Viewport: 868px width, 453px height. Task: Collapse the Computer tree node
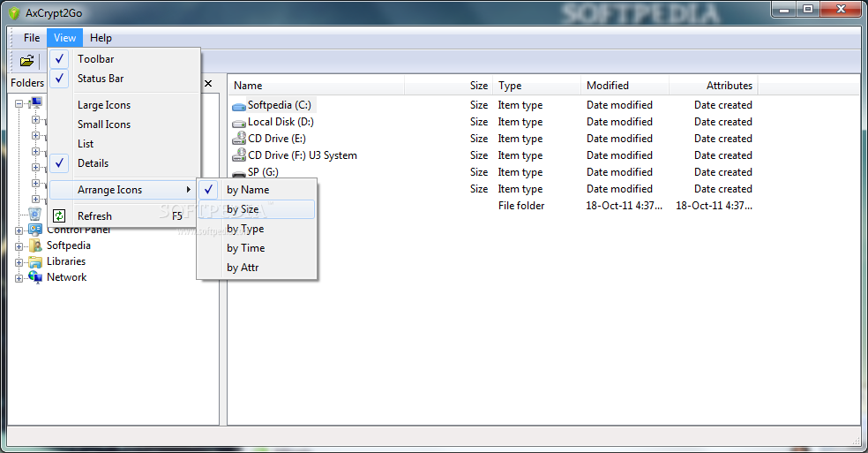[x=19, y=103]
